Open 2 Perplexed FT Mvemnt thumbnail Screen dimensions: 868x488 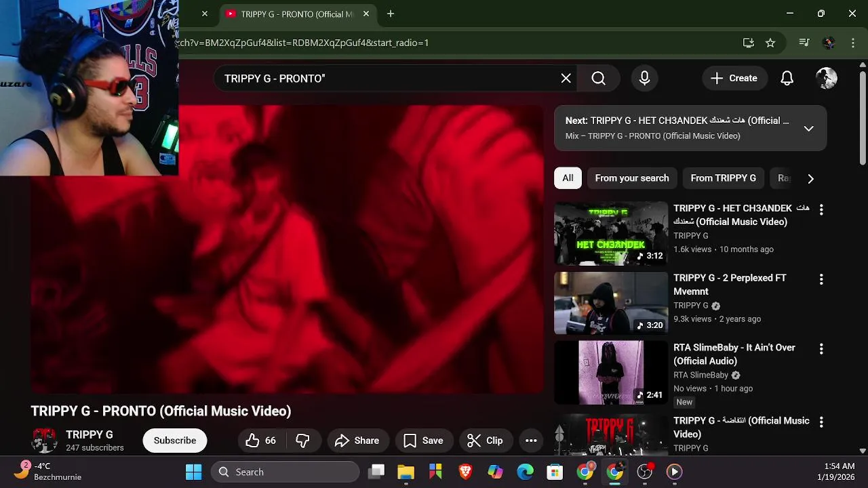(x=611, y=303)
